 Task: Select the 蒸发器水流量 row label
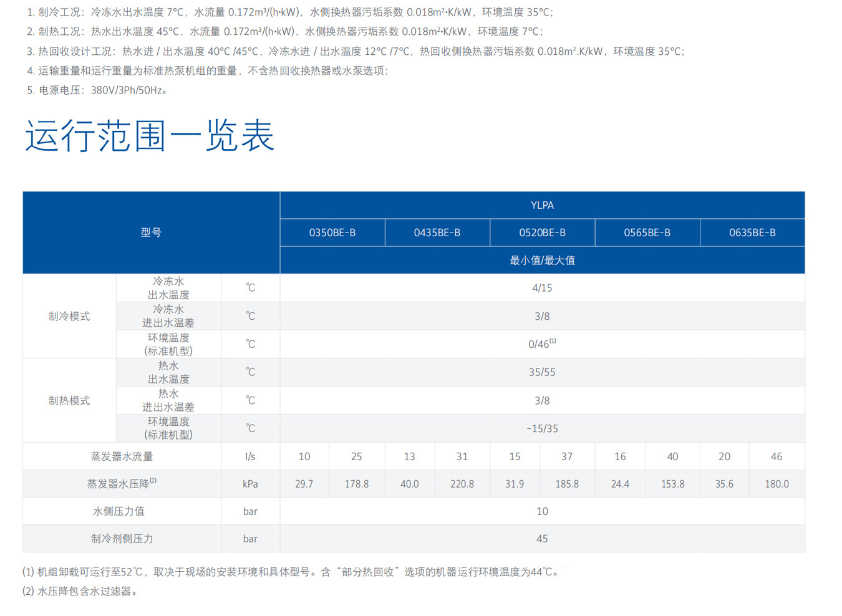(x=122, y=456)
